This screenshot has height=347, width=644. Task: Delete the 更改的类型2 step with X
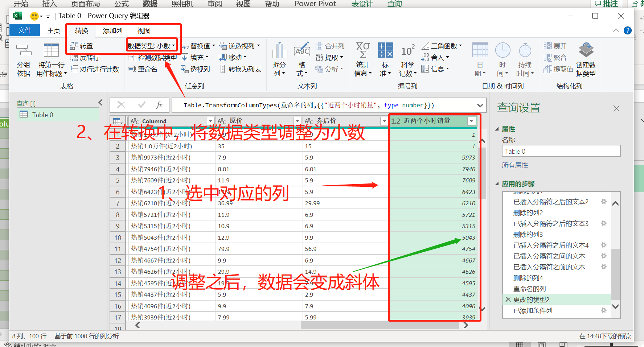point(508,300)
